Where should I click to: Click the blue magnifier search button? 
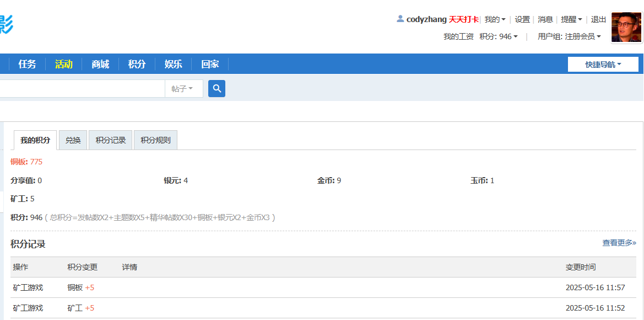click(x=217, y=88)
